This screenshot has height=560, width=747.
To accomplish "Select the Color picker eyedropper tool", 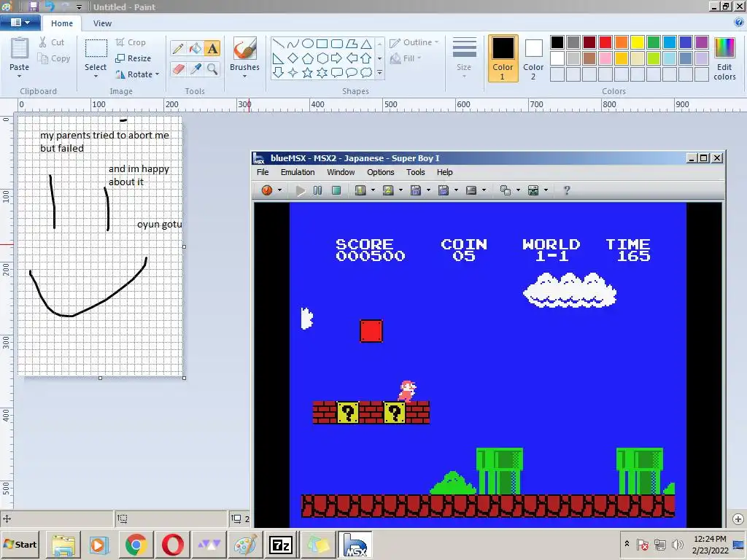I will 195,69.
